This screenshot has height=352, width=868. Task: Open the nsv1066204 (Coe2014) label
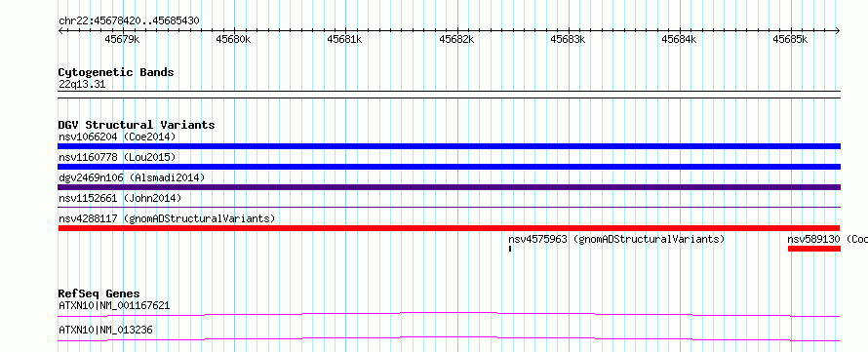click(x=117, y=137)
